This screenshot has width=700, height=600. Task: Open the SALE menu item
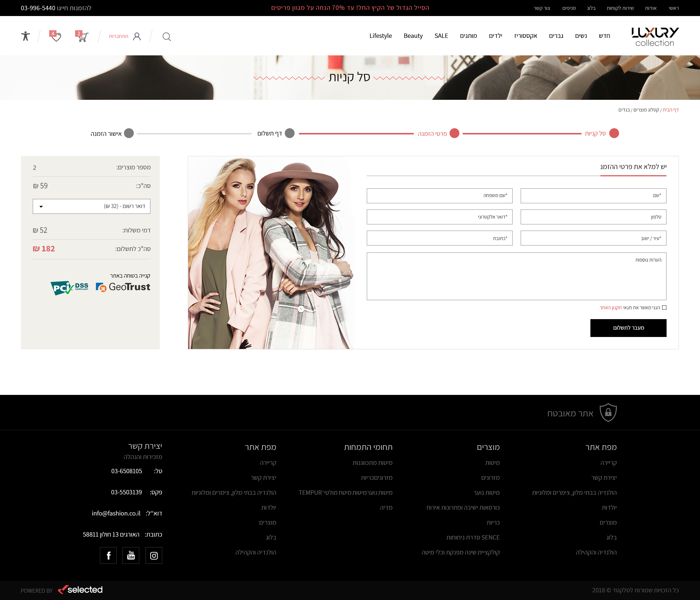tap(441, 36)
